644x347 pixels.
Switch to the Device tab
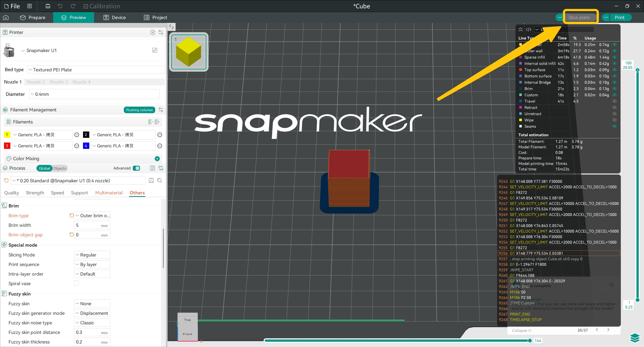pyautogui.click(x=115, y=17)
